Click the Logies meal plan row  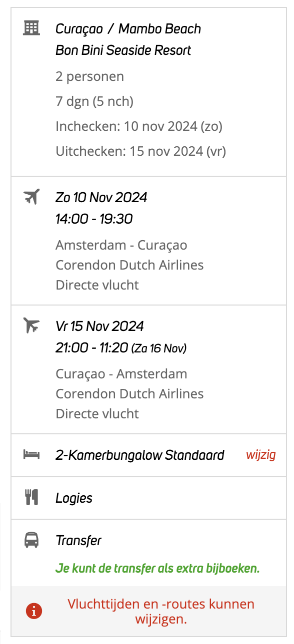pos(149,498)
